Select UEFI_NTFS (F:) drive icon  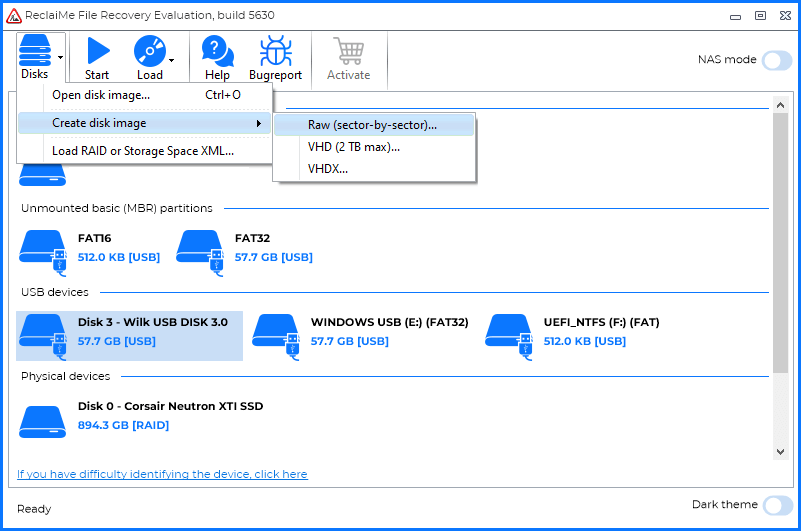tap(509, 337)
